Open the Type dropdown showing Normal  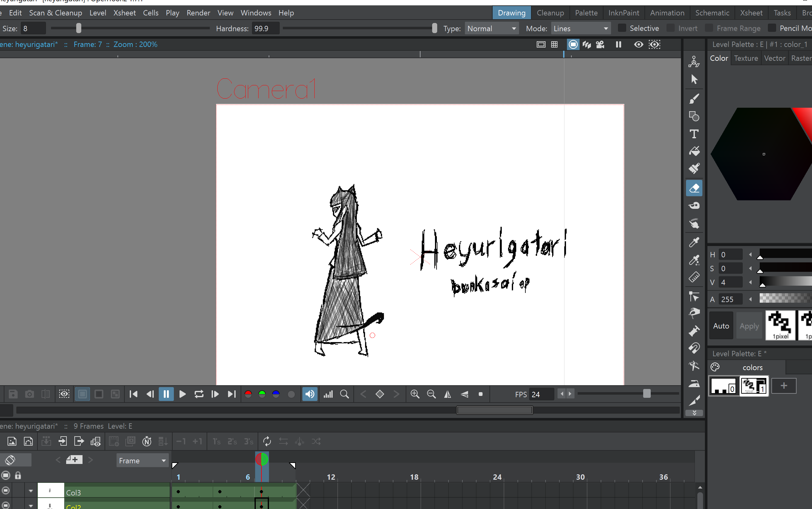(x=491, y=29)
